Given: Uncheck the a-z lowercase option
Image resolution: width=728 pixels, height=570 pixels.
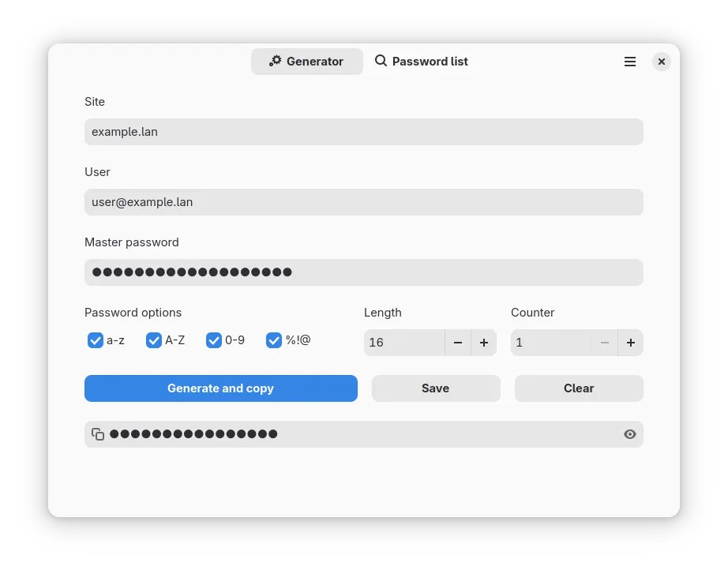Looking at the screenshot, I should pos(96,340).
